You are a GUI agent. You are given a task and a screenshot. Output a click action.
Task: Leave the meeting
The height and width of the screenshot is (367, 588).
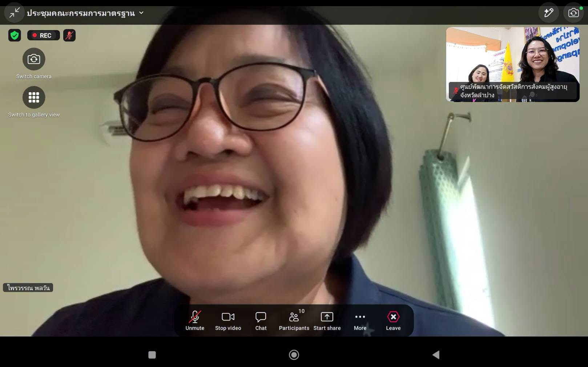[x=393, y=321]
